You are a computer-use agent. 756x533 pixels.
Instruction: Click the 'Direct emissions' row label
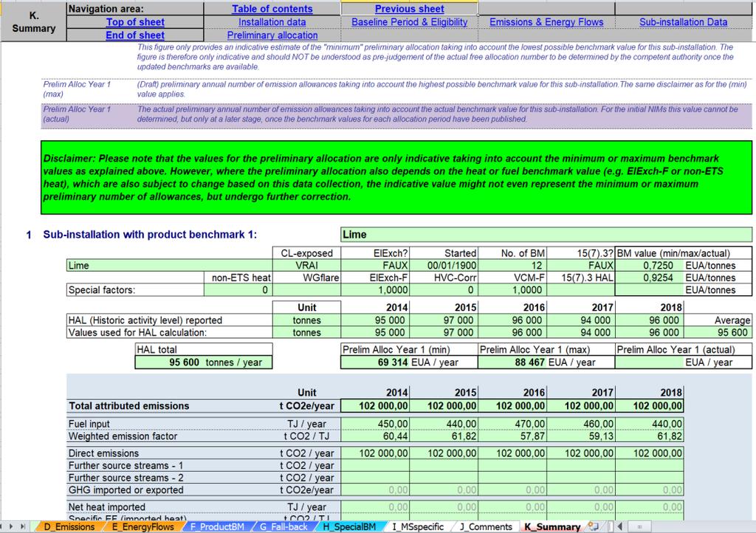pyautogui.click(x=103, y=453)
